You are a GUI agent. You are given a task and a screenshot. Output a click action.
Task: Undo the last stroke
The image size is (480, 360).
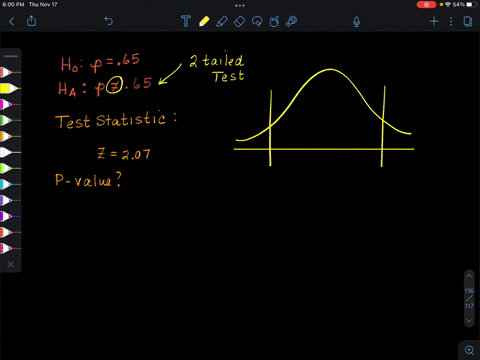pos(109,21)
